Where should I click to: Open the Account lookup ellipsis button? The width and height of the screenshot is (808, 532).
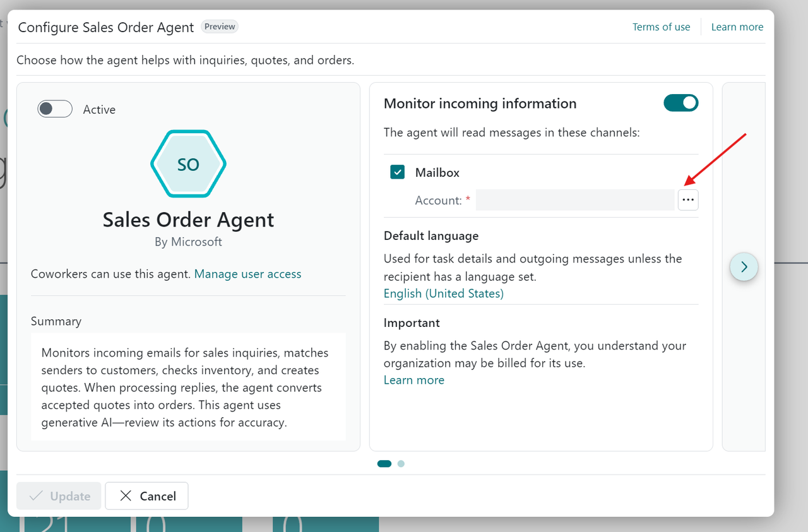point(688,200)
